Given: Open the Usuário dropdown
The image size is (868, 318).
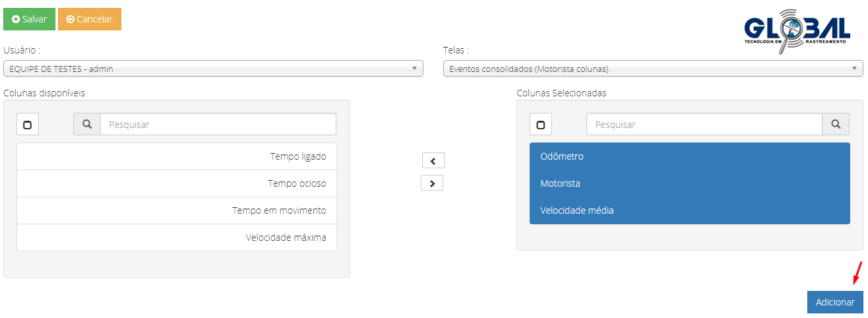Looking at the screenshot, I should 213,69.
